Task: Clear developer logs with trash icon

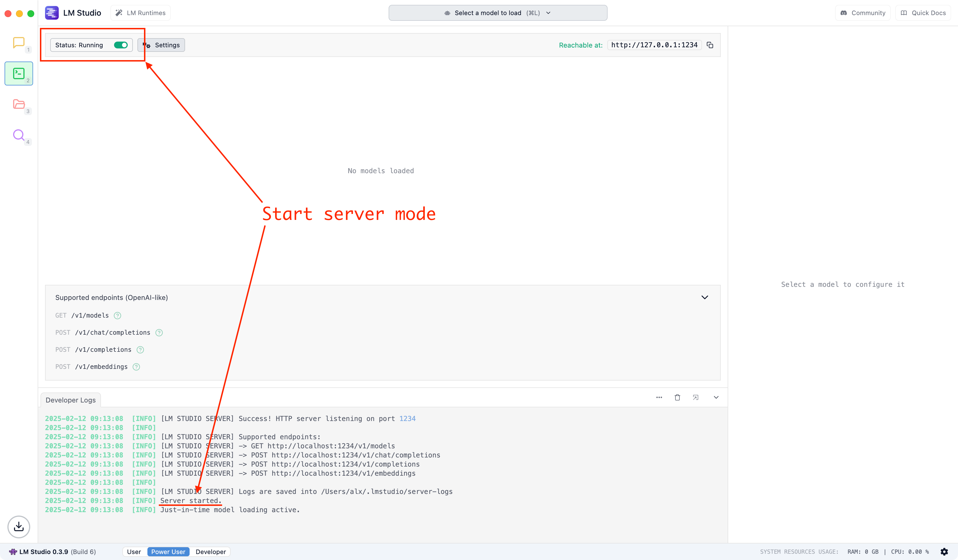Action: tap(677, 397)
